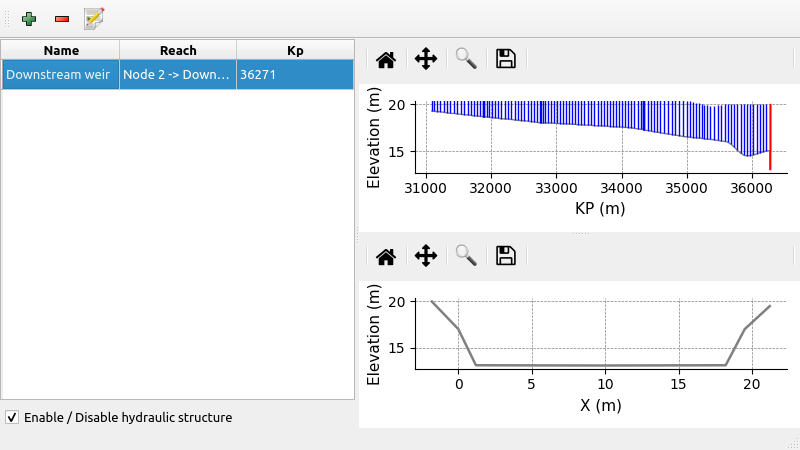The height and width of the screenshot is (450, 800).
Task: Activate pan tool on upper profile plot
Action: (426, 59)
